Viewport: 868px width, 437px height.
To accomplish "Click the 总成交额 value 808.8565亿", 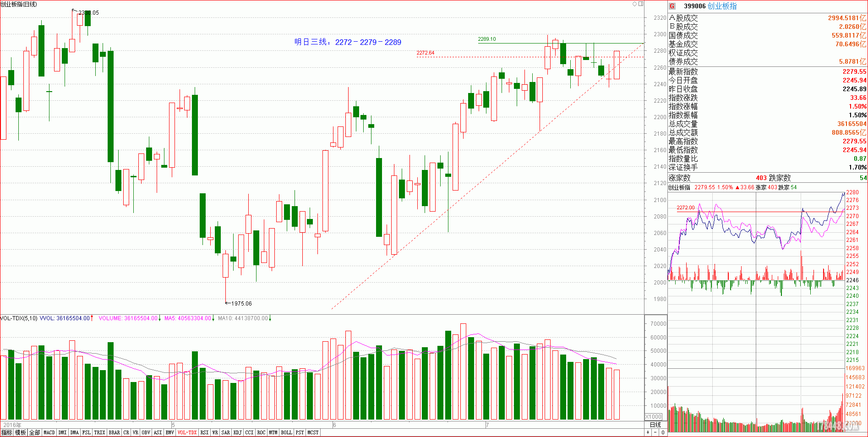I will click(x=849, y=132).
